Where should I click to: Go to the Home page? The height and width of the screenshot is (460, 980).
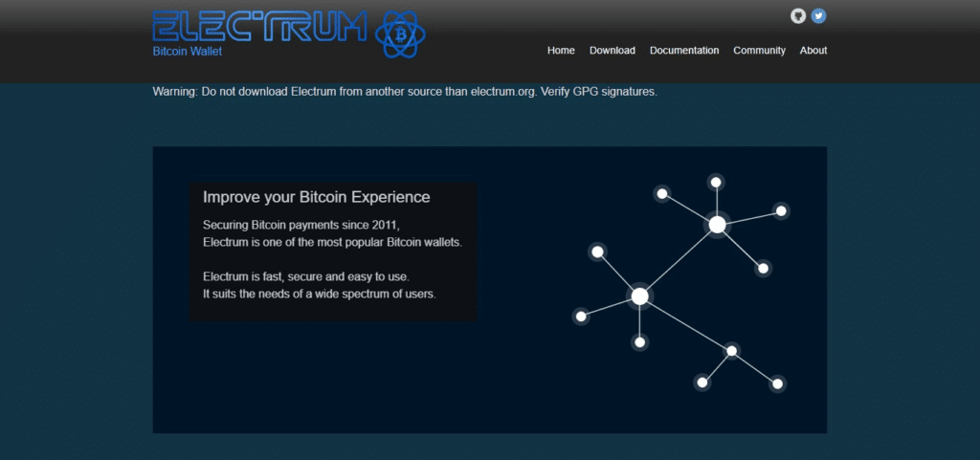pos(561,51)
